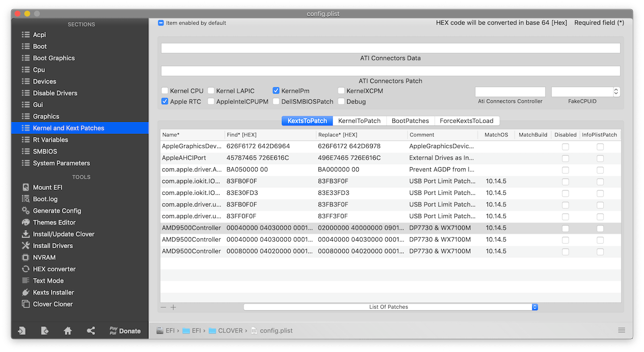This screenshot has width=644, height=352.
Task: Disable the Apple RTC checkbox
Action: click(x=165, y=101)
